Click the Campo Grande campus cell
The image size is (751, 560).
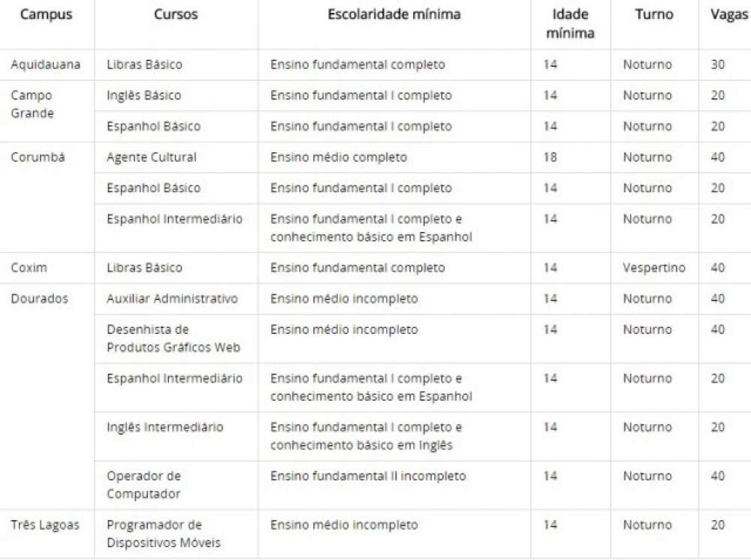click(32, 104)
